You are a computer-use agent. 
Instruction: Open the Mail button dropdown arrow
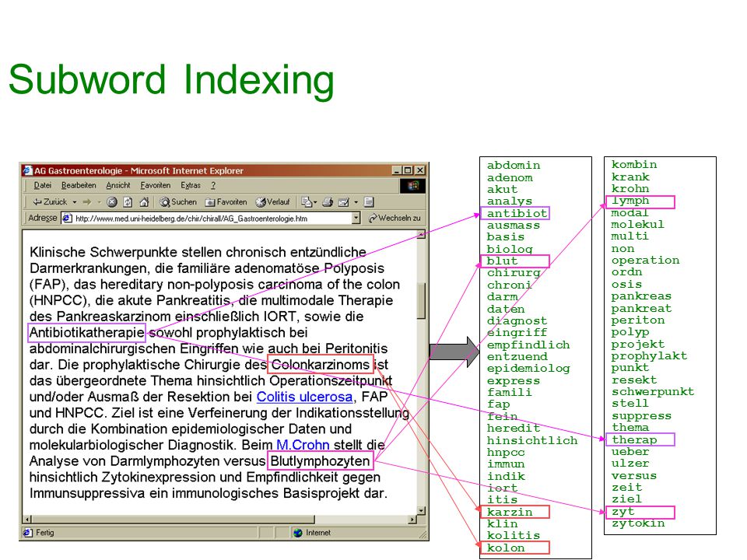(315, 202)
